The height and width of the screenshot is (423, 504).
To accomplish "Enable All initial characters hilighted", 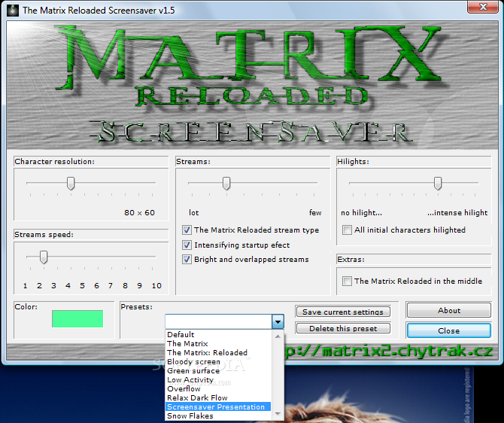I will 347,230.
